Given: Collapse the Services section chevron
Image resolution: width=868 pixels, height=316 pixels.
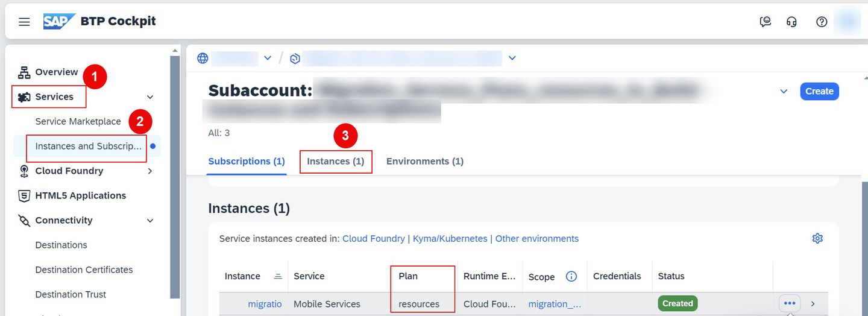Looking at the screenshot, I should click(150, 97).
